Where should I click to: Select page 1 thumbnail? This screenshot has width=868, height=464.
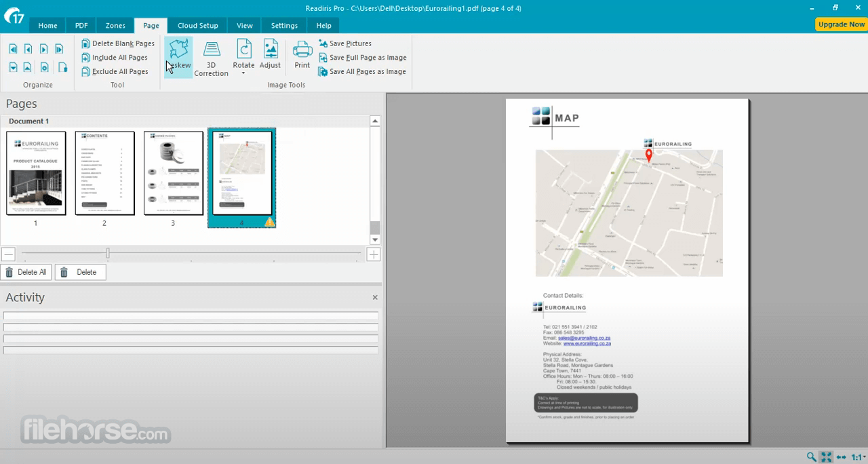tap(36, 173)
